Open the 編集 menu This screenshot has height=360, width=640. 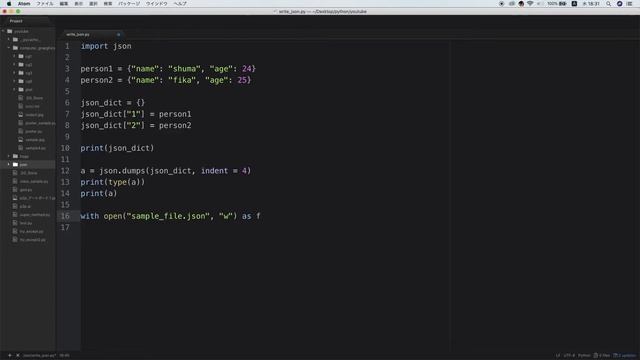click(x=64, y=4)
